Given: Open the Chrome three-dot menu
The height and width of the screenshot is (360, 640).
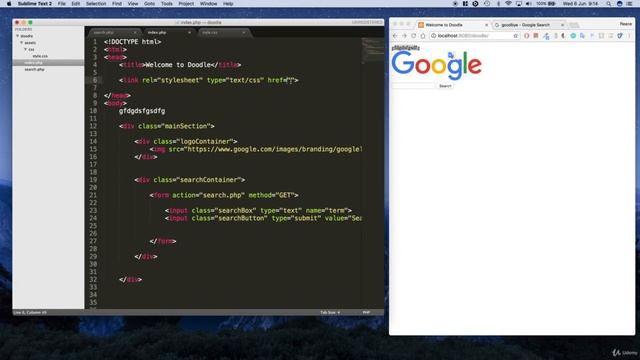Looking at the screenshot, I should tap(629, 36).
